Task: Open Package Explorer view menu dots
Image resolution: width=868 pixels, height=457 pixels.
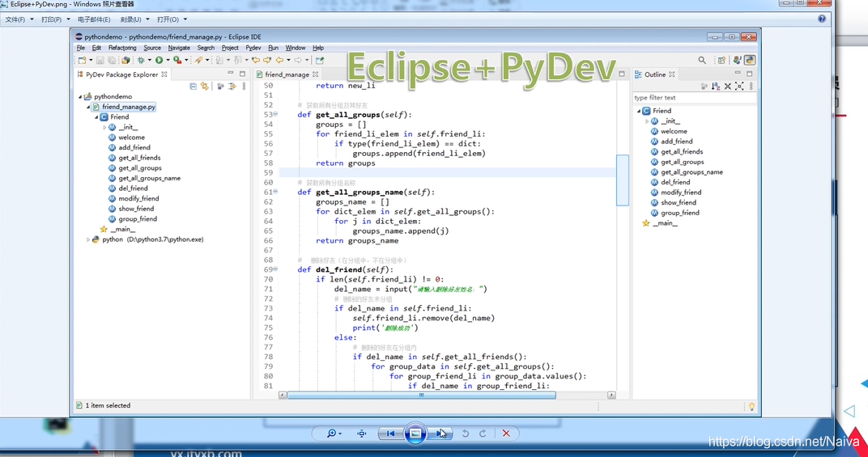Action: 244,87
